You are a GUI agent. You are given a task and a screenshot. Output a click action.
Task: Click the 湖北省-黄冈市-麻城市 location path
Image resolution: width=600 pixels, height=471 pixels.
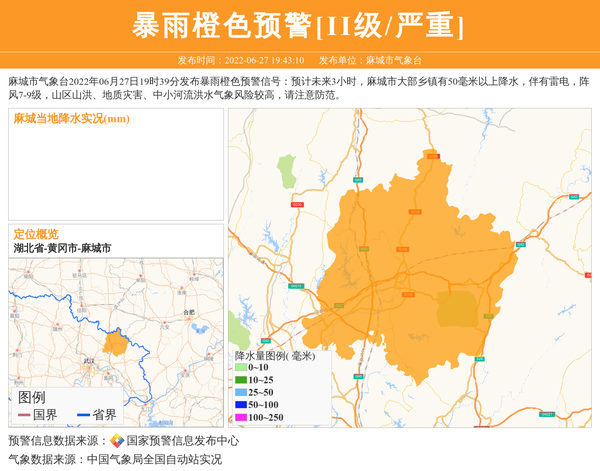63,247
